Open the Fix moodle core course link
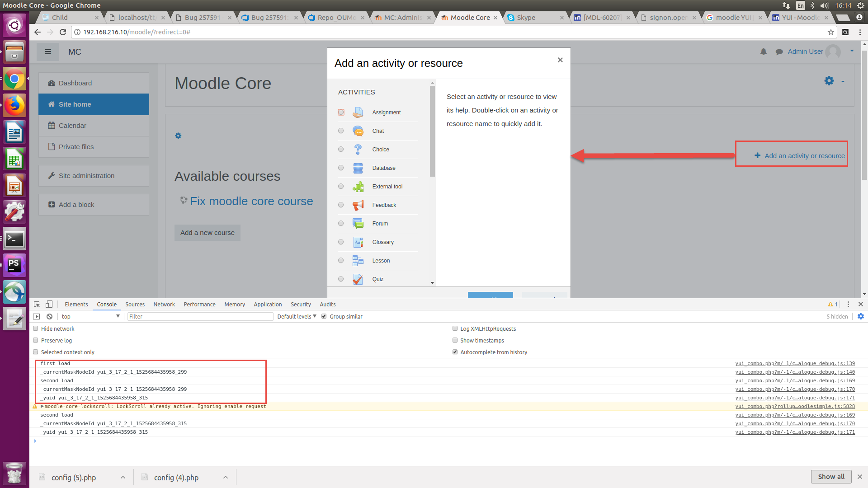868x488 pixels. click(x=251, y=201)
